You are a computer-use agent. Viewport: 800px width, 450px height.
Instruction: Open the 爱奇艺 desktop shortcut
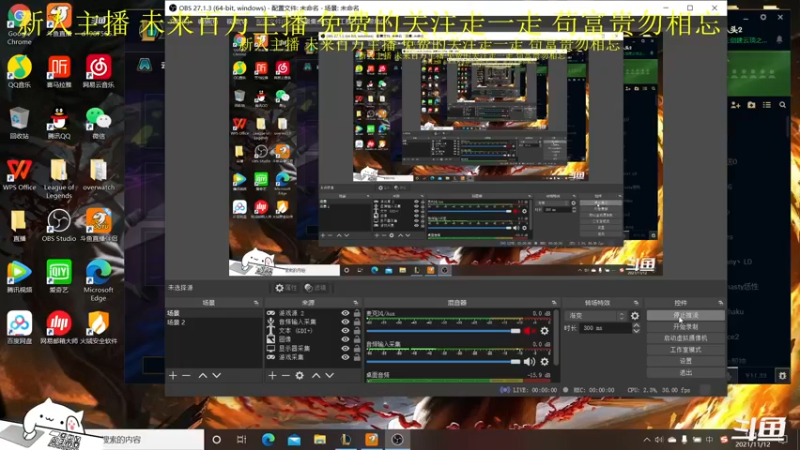[x=59, y=276]
